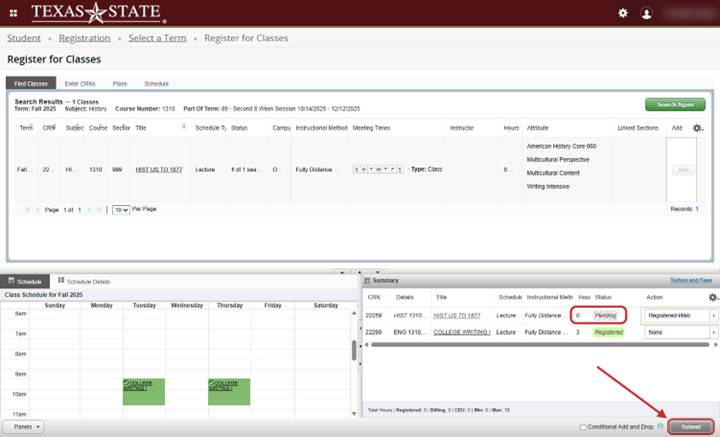This screenshot has height=437, width=720.
Task: Switch to the Schedule Details tab
Action: (88, 281)
